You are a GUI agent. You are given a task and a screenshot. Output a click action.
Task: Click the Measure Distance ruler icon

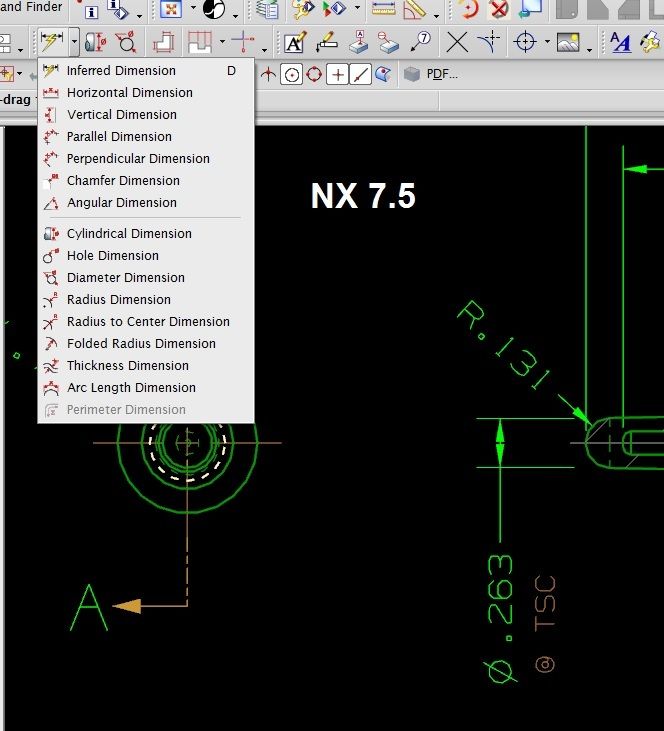pyautogui.click(x=383, y=9)
